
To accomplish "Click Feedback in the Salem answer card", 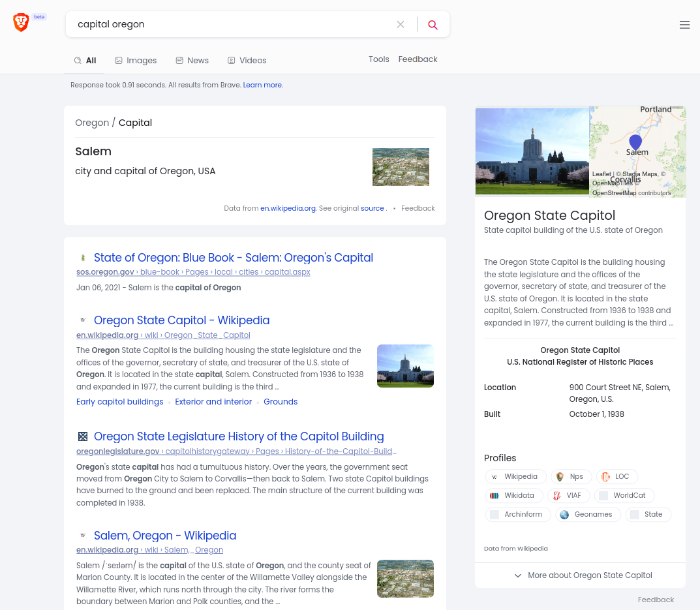I will (x=418, y=208).
